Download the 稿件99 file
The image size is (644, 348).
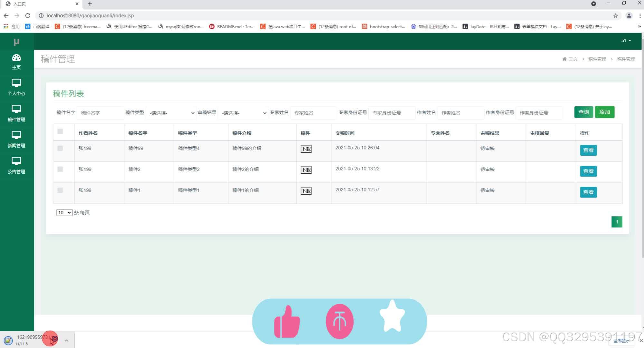pyautogui.click(x=306, y=149)
